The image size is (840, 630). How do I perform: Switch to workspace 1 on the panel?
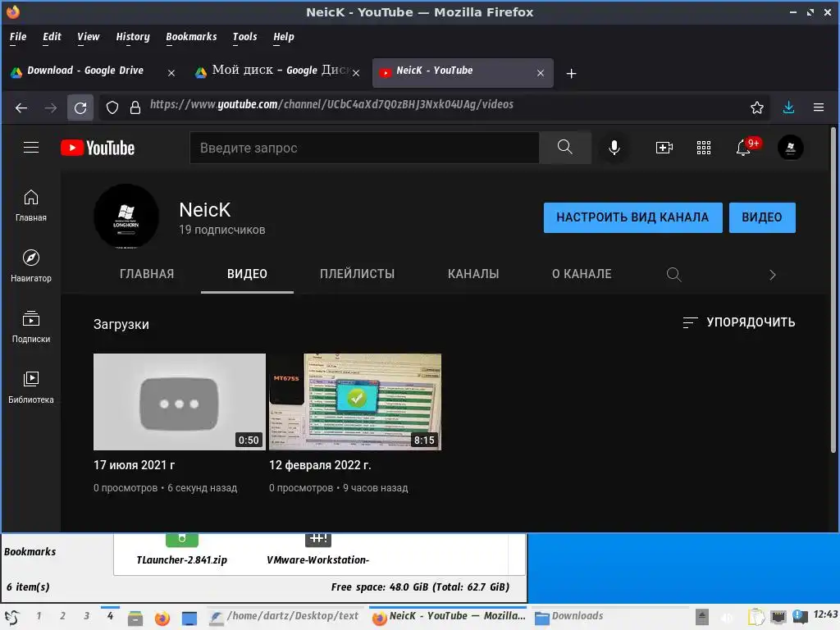(x=39, y=616)
